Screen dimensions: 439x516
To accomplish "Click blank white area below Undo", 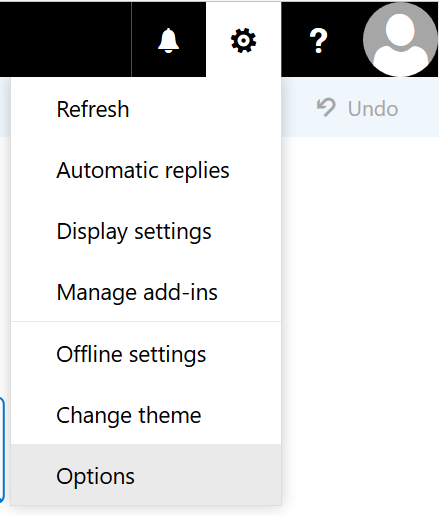I will click(x=360, y=300).
